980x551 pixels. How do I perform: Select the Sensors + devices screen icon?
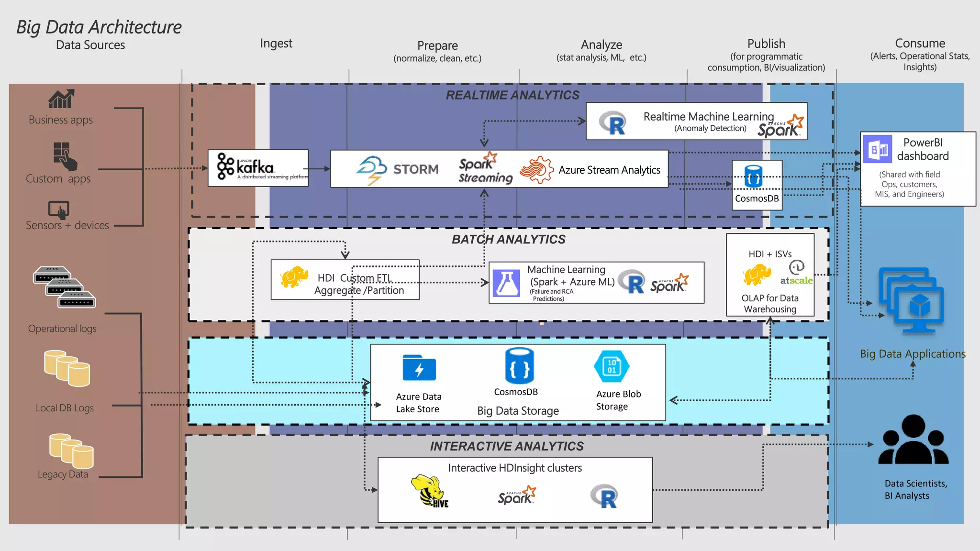[59, 209]
